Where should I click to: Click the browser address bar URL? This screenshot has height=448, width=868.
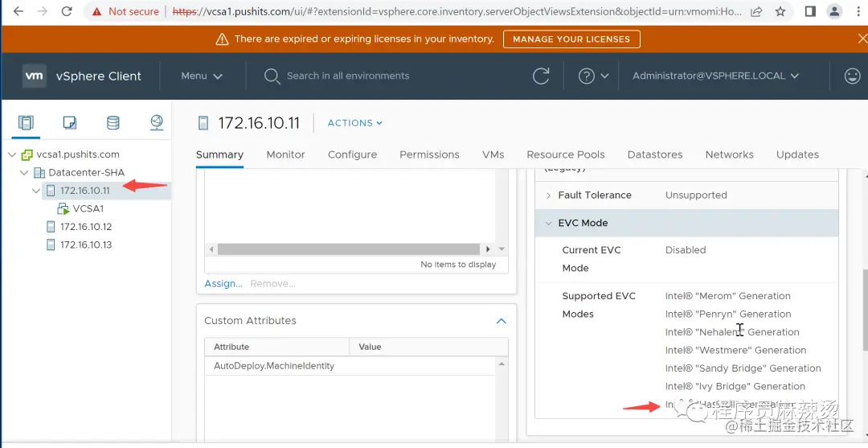457,11
